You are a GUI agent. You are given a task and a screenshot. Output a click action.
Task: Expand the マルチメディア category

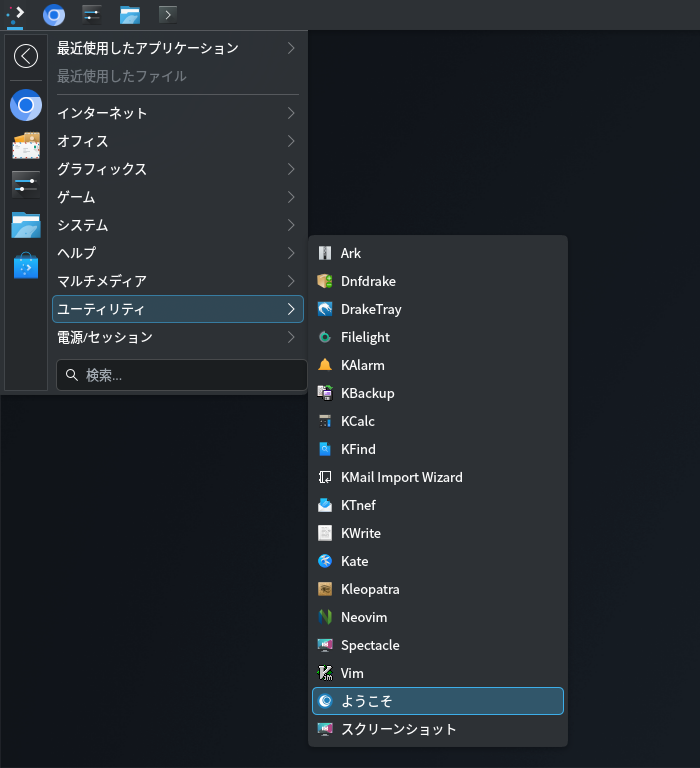pyautogui.click(x=178, y=281)
